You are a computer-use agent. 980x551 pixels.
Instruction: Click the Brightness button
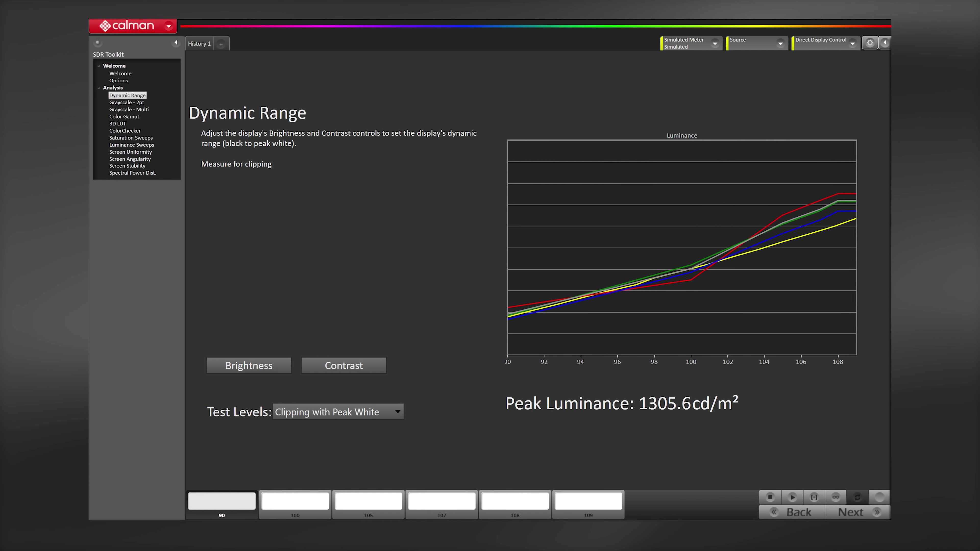click(x=249, y=366)
